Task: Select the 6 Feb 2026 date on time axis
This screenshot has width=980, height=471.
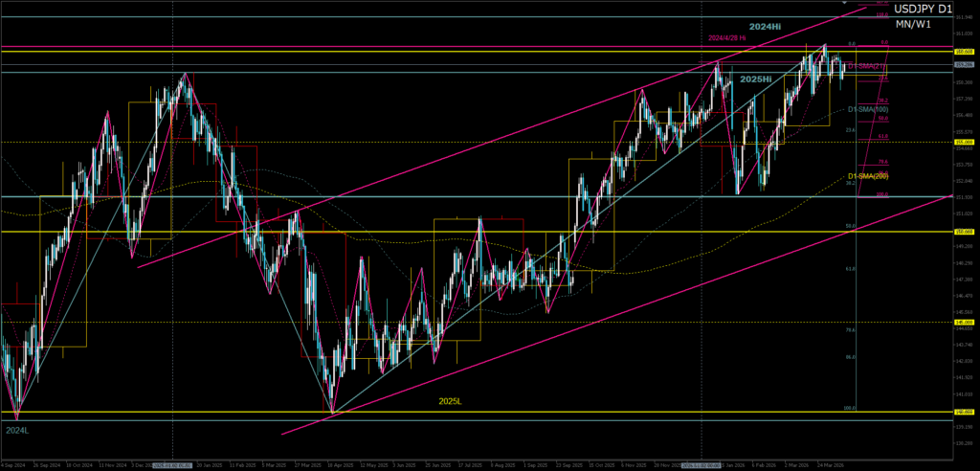Action: (763, 465)
